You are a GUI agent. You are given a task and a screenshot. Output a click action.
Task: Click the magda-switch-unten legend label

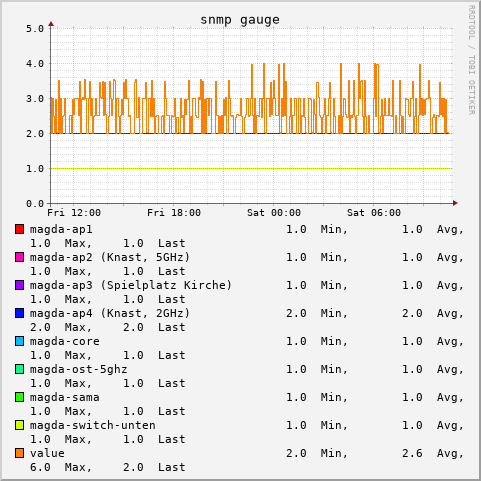93,425
